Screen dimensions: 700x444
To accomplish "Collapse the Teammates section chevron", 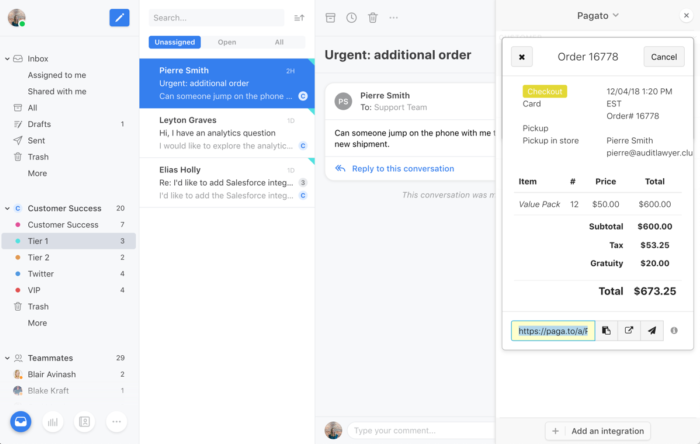I will (7, 358).
